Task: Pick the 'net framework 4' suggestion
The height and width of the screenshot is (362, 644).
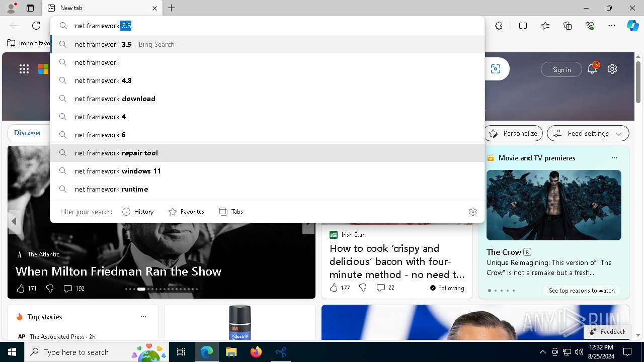Action: click(267, 117)
